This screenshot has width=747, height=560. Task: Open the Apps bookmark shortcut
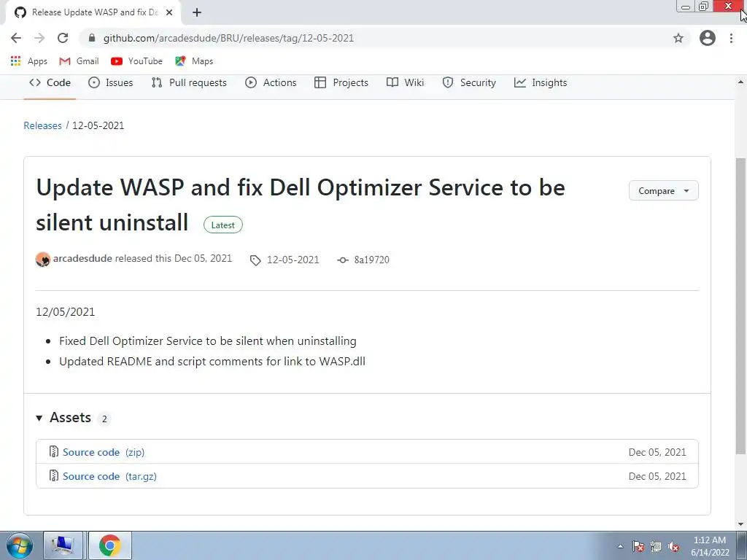29,61
